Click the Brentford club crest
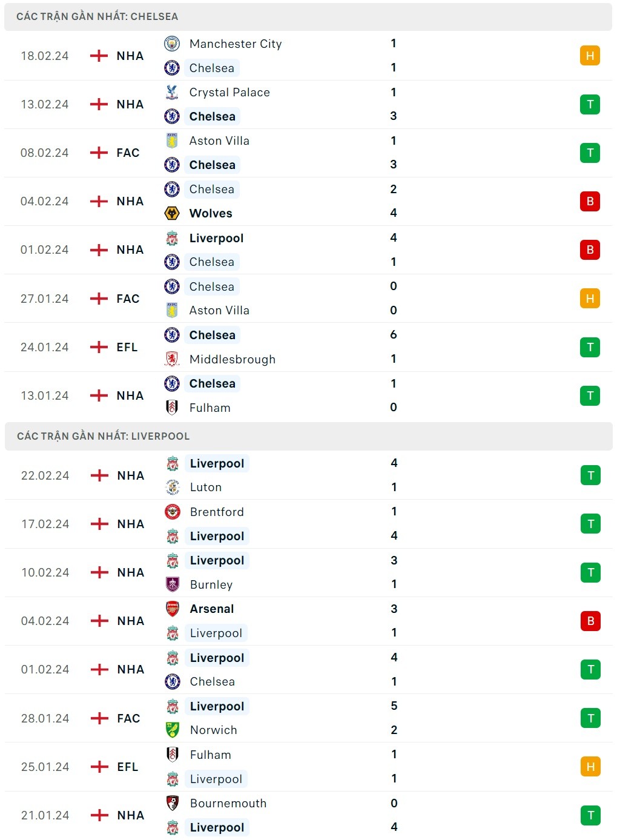This screenshot has height=840, width=617. point(173,512)
